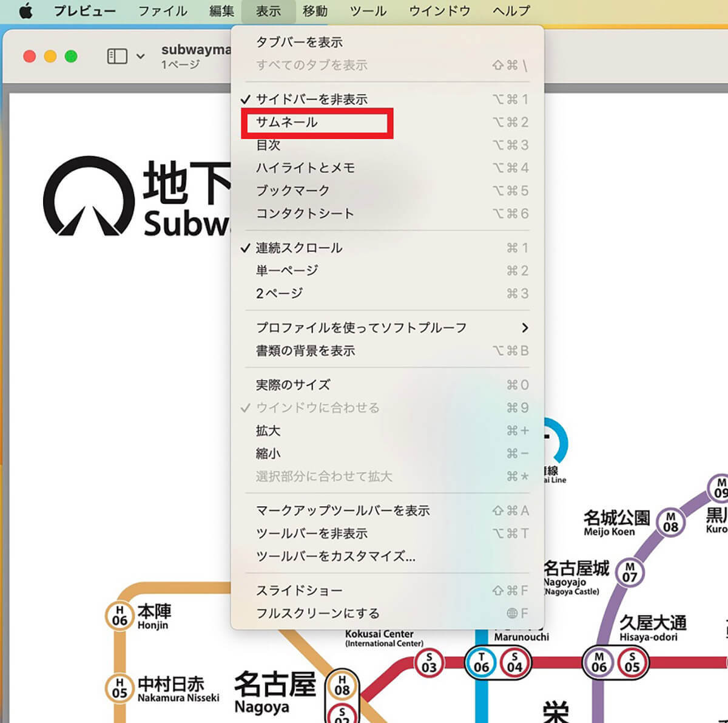Expand プロファイルを使ってソフトプルーフ submenu

tap(387, 327)
